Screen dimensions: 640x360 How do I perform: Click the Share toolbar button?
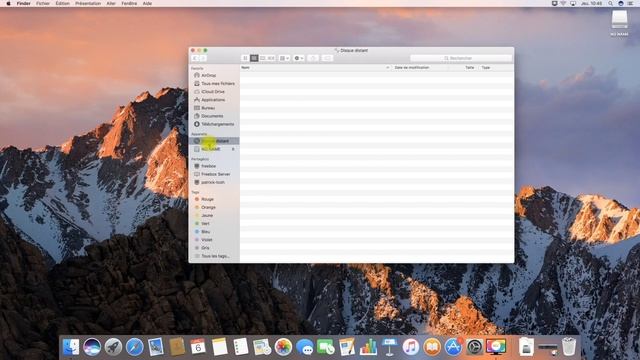(x=313, y=58)
